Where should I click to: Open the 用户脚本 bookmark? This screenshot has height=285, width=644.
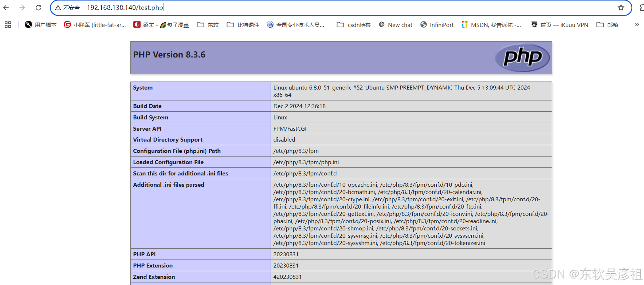[41, 25]
